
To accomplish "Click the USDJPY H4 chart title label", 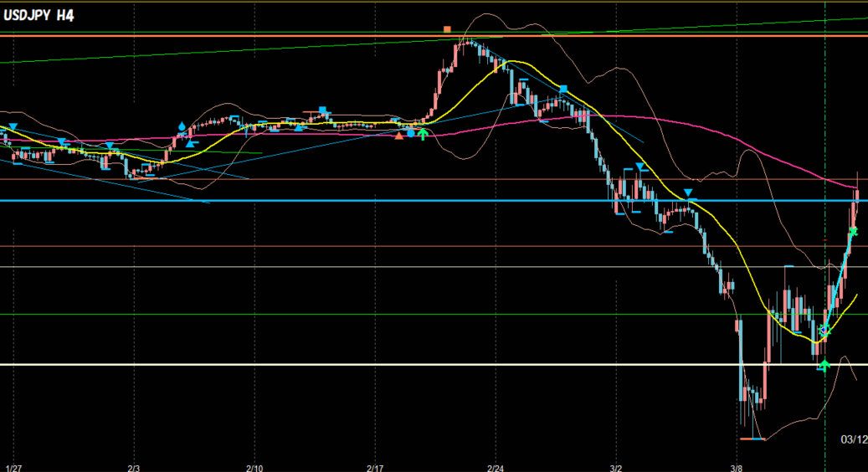I will point(39,16).
